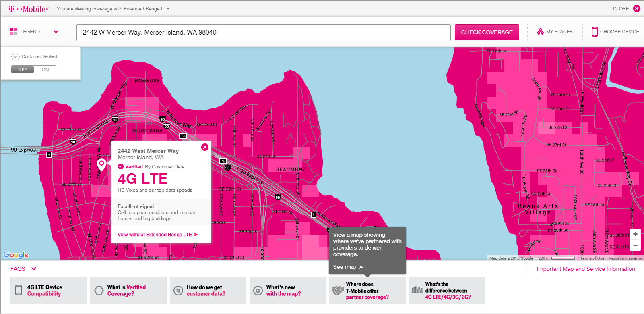This screenshot has width=644, height=314.
Task: Click the CLOSE text at top right
Action: click(x=621, y=9)
